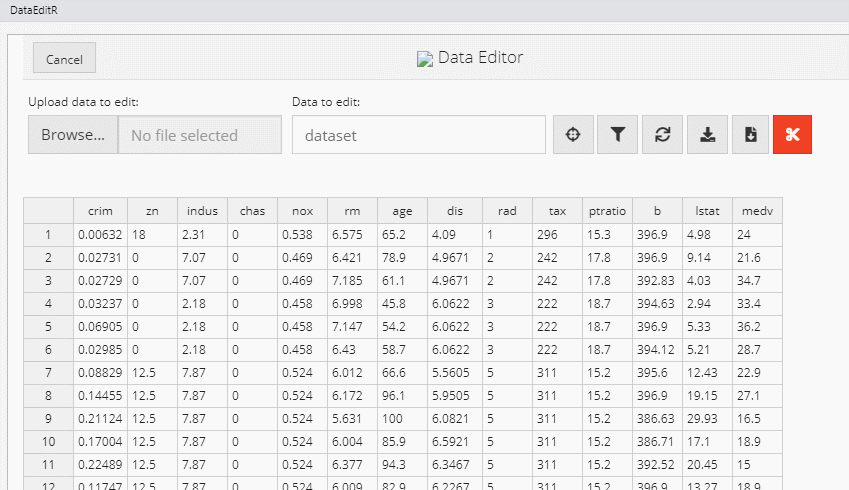Click the download-to-tray save icon
This screenshot has width=849, height=490.
(x=707, y=135)
